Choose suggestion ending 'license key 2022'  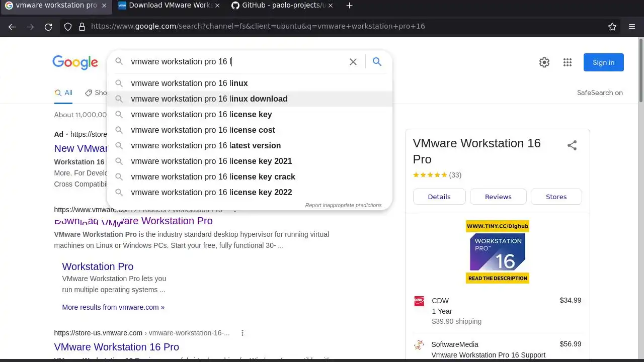(x=250, y=193)
